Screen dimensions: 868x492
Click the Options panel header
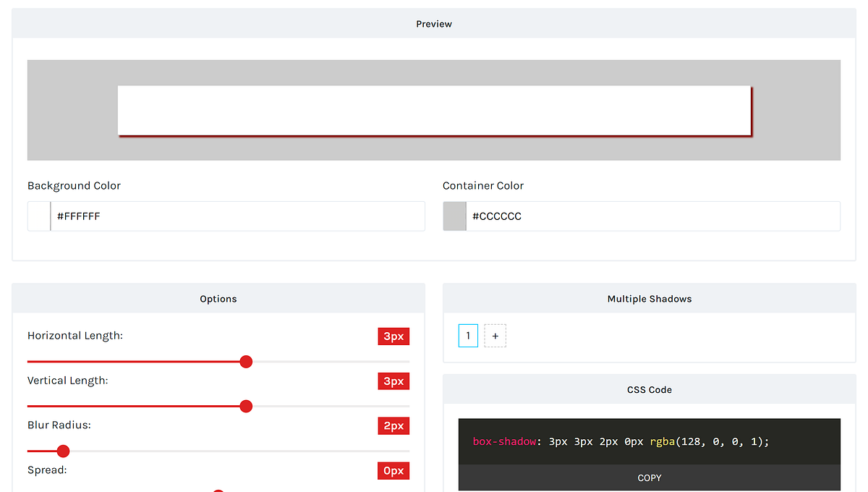218,298
